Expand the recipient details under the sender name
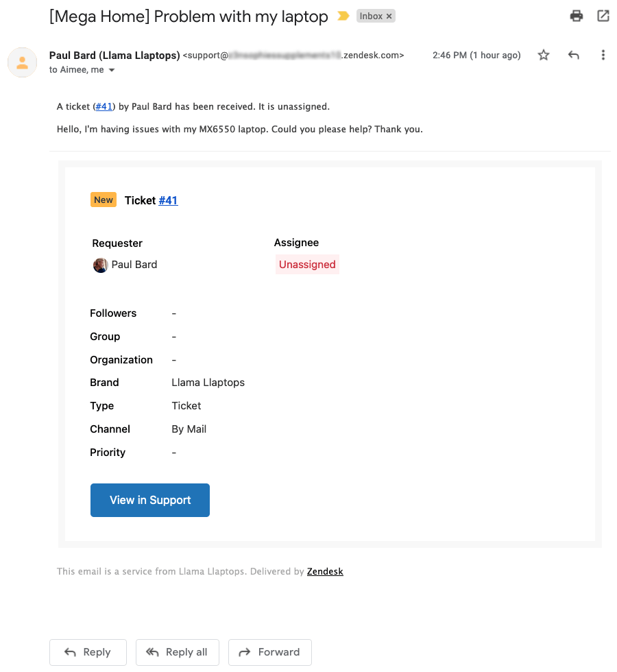 pyautogui.click(x=112, y=69)
